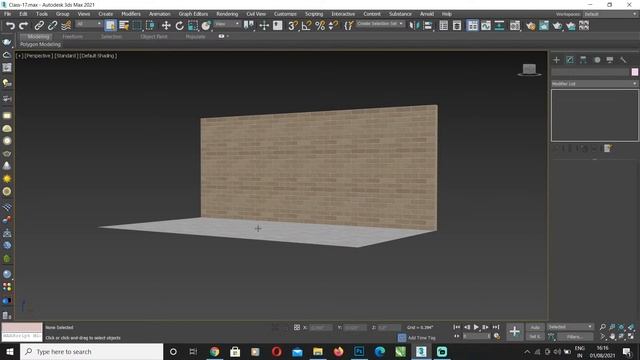Jump to the start frame button
640x360 pixels.
click(x=456, y=327)
